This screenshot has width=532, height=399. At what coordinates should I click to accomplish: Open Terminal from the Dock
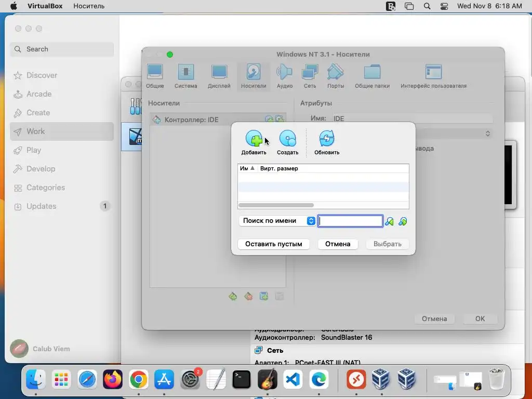point(241,379)
